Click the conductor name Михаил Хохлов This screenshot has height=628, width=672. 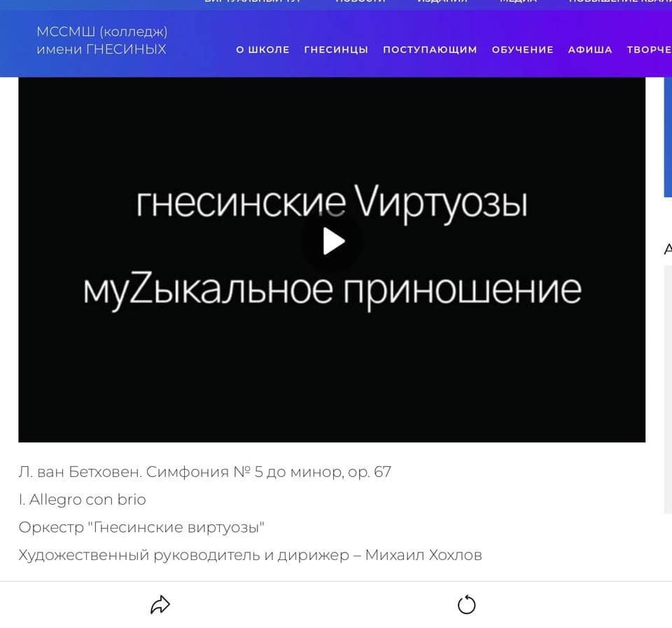click(423, 555)
